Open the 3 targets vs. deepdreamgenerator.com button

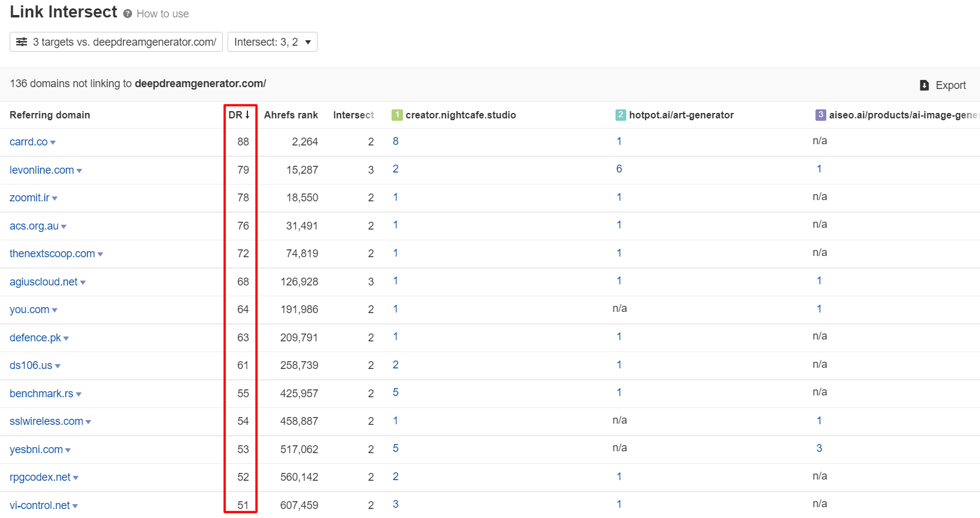(116, 42)
